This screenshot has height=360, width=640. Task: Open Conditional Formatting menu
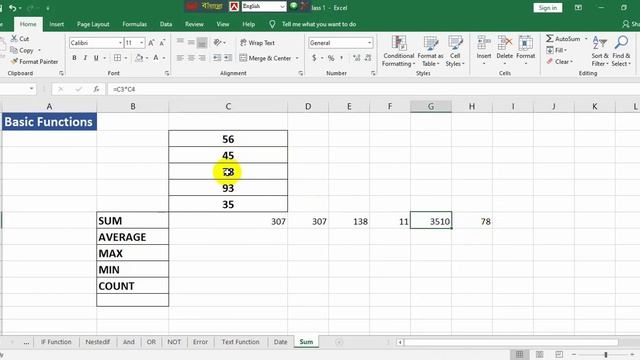point(399,51)
